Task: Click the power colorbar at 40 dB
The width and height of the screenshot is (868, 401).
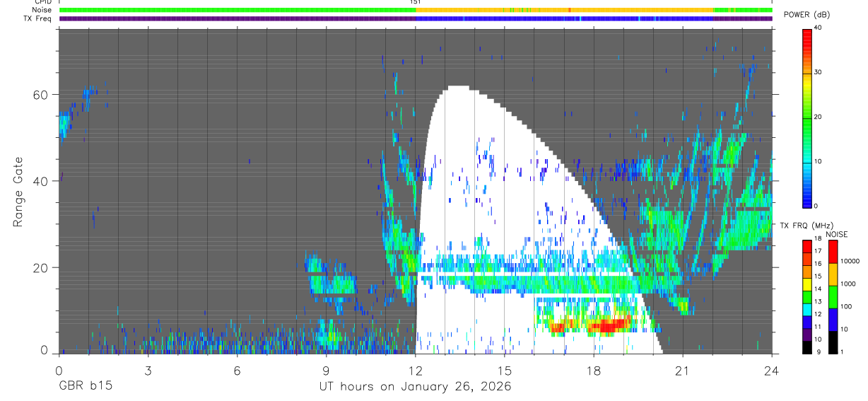Action: click(x=807, y=30)
